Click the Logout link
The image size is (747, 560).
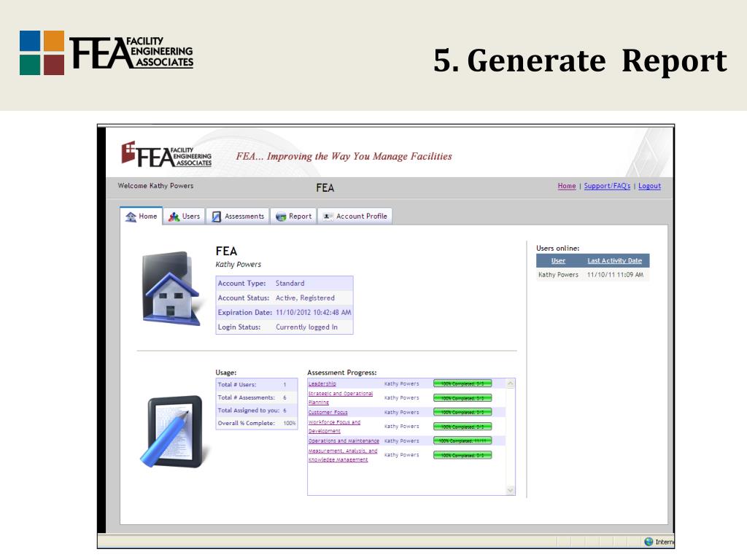click(649, 186)
